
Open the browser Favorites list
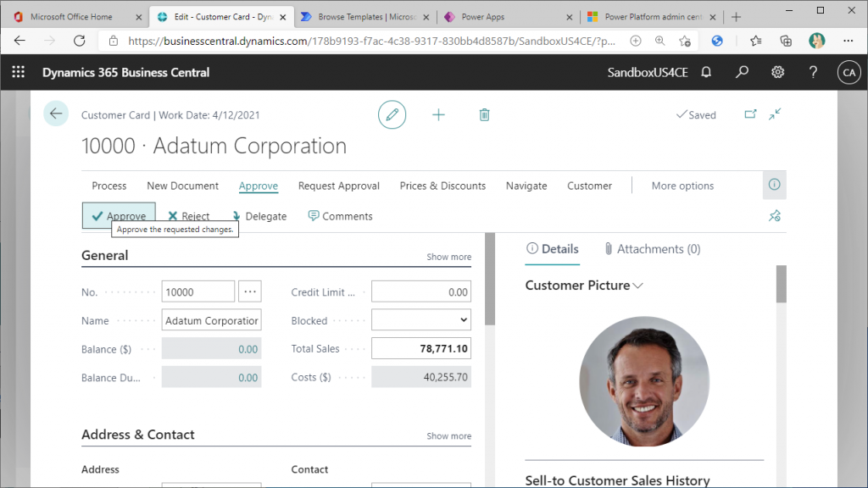point(755,41)
